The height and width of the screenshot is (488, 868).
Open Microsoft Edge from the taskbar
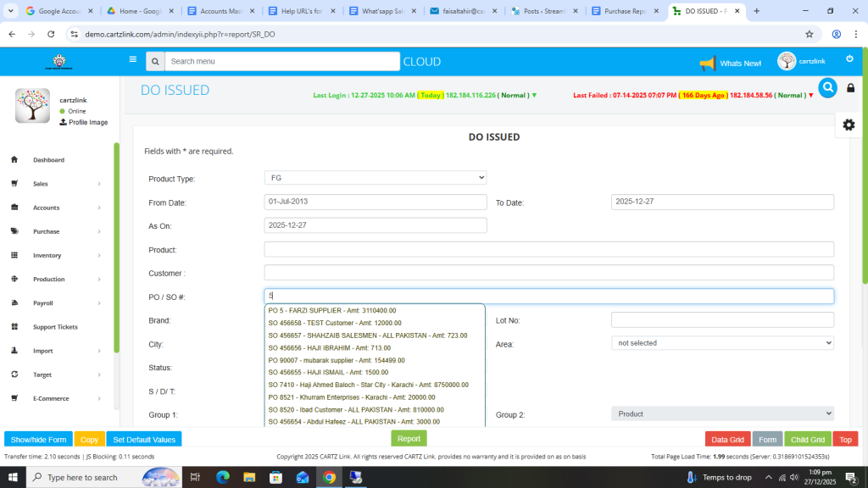click(223, 477)
